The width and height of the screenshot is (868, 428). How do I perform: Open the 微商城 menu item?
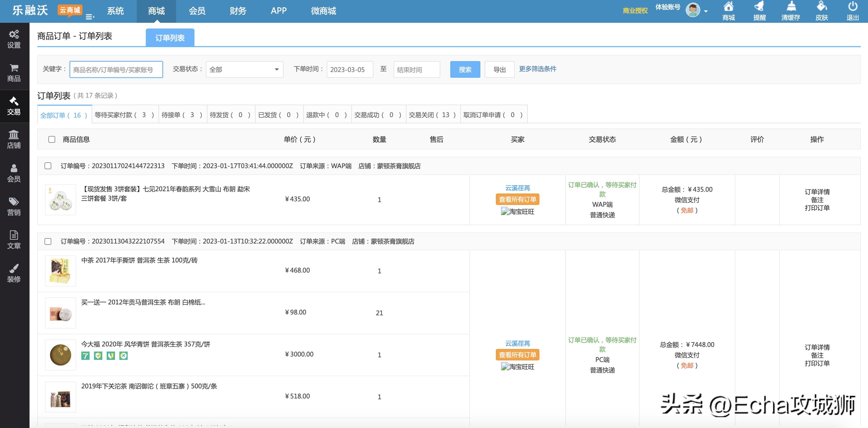coord(324,11)
